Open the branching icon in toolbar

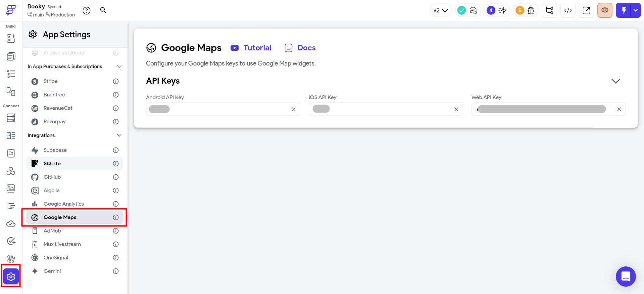pyautogui.click(x=550, y=10)
